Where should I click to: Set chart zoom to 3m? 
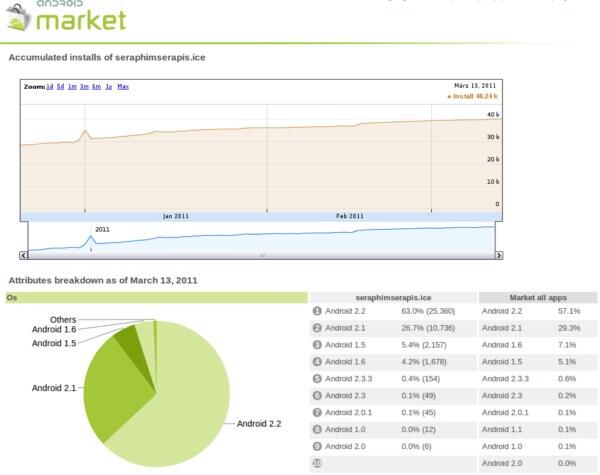[84, 87]
